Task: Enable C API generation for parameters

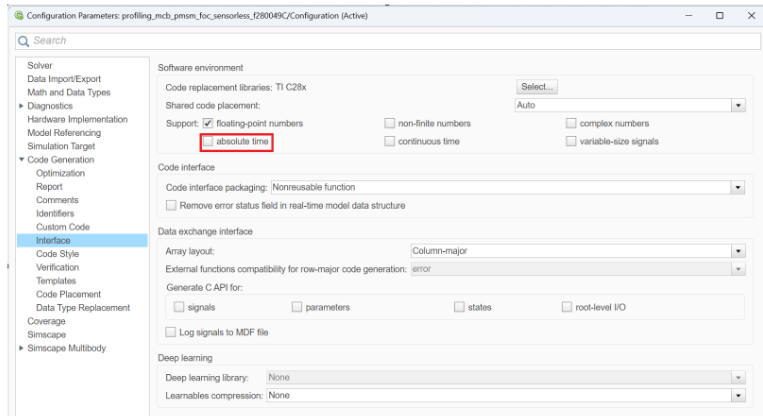Action: click(x=297, y=307)
